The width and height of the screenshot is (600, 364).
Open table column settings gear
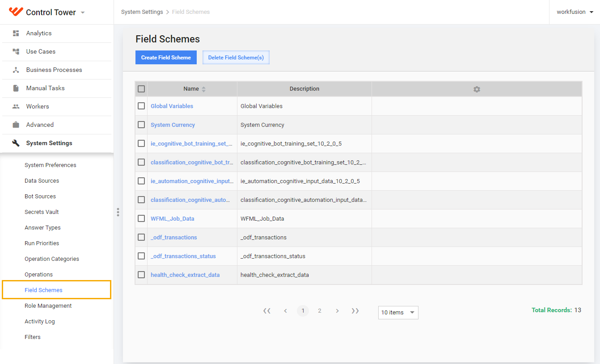[477, 89]
